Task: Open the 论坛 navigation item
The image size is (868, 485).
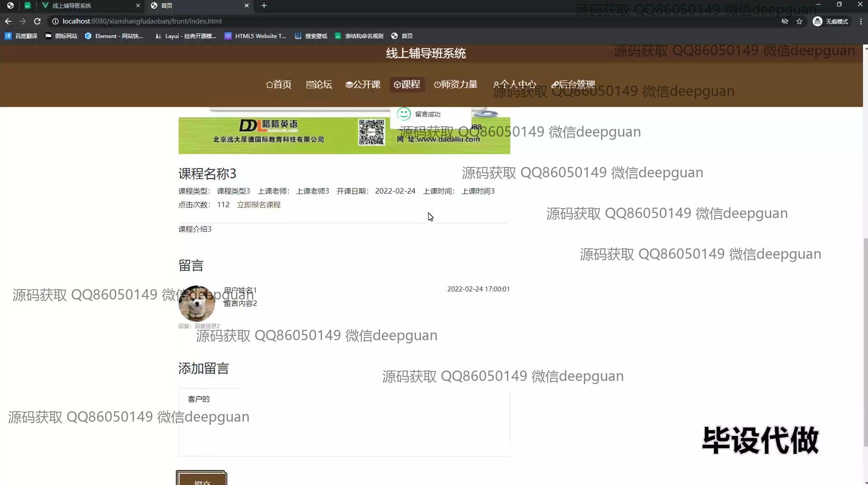Action: 319,85
